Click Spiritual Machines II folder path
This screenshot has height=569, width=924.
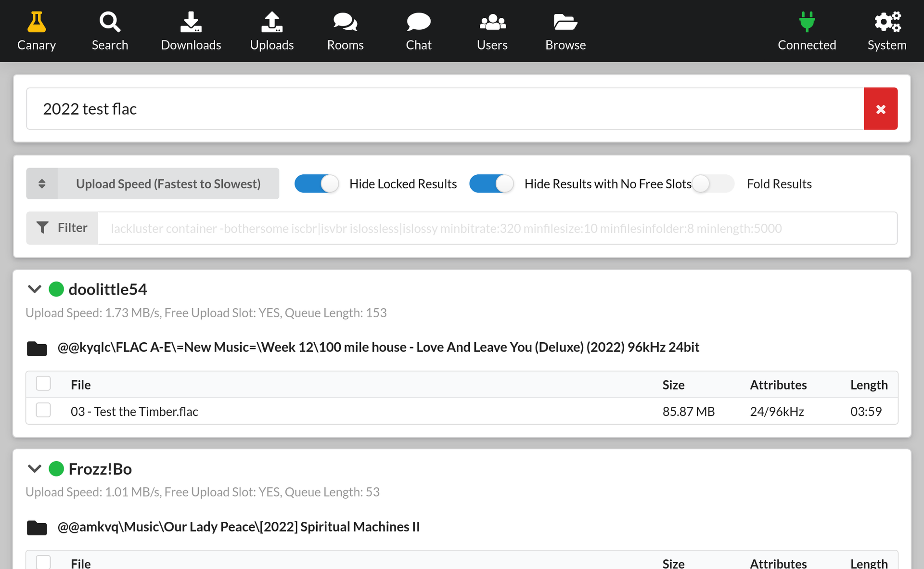point(239,527)
